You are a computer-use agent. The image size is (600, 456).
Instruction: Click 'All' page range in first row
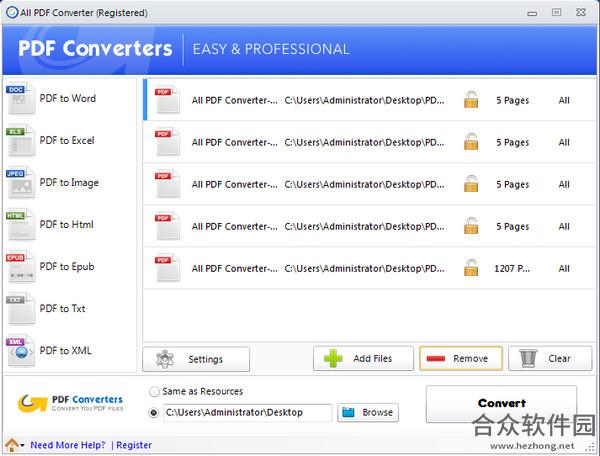[x=564, y=100]
